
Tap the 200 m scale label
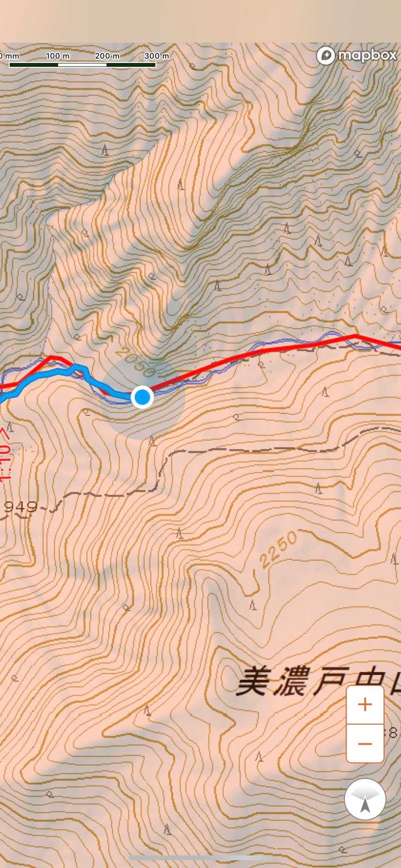pyautogui.click(x=107, y=56)
